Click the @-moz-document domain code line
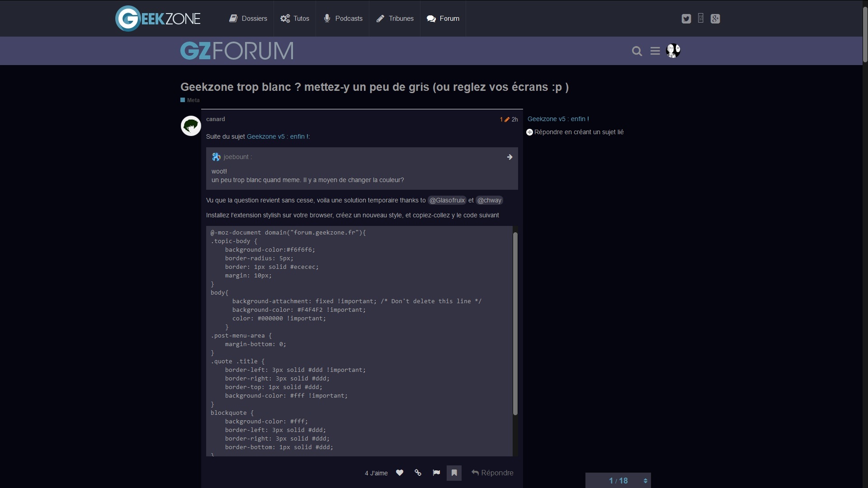Screen dimensions: 868x488 point(288,232)
